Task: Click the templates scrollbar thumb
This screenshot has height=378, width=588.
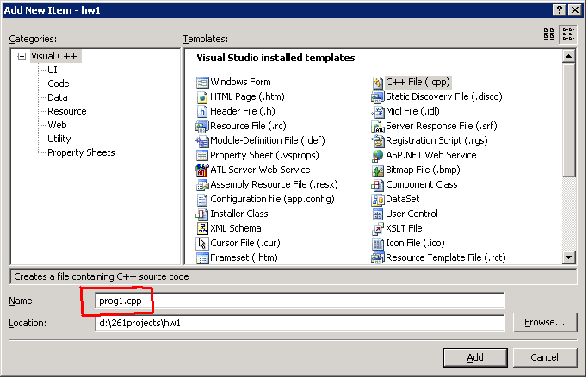Action: coord(568,120)
